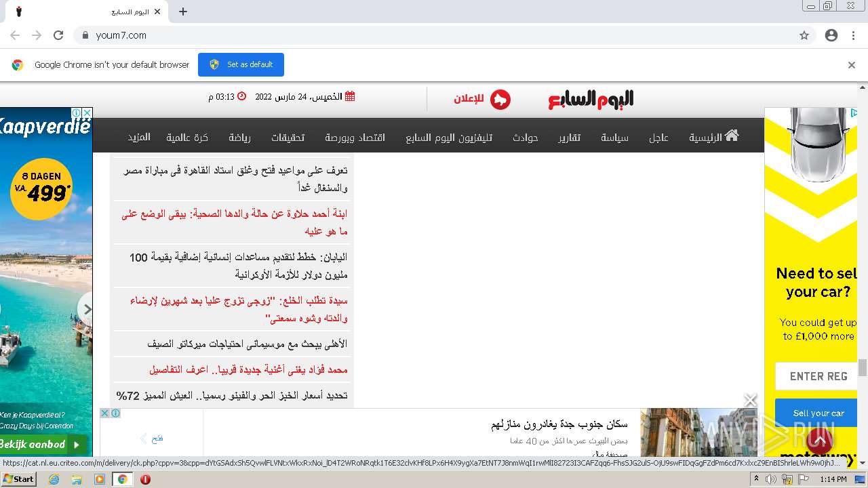Click the bottom ad info icon

click(116, 413)
